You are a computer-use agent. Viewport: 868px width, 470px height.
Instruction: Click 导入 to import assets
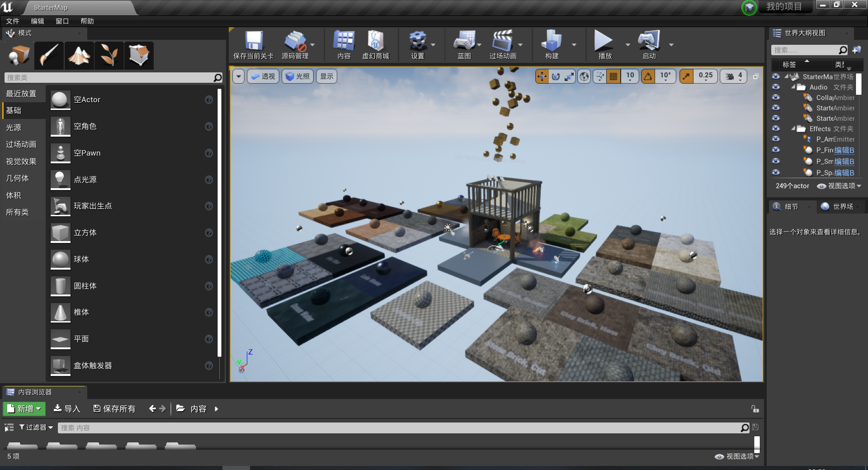click(66, 408)
